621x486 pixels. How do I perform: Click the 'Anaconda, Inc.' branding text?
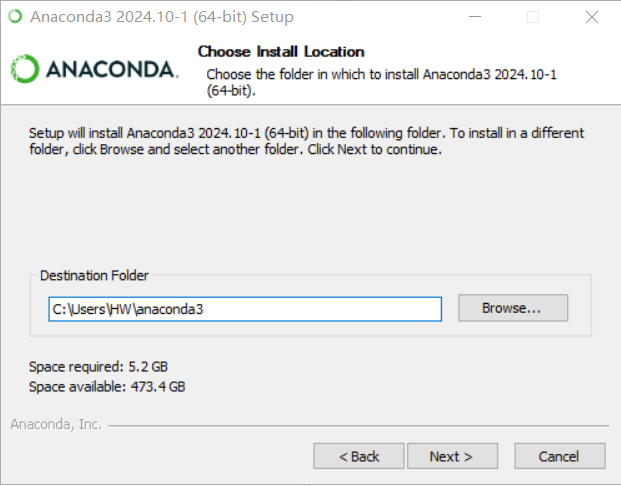[x=56, y=424]
